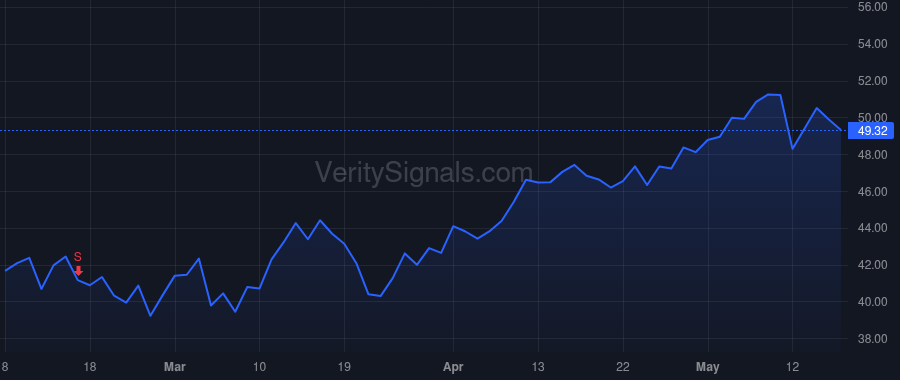Click the 56.00 price axis label
The height and width of the screenshot is (380, 900).
[x=872, y=7]
